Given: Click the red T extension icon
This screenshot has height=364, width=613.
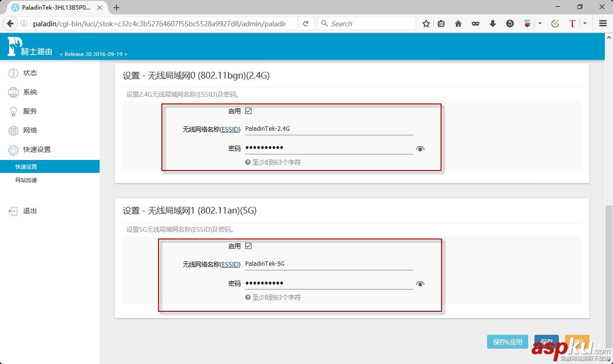Looking at the screenshot, I should coord(572,23).
